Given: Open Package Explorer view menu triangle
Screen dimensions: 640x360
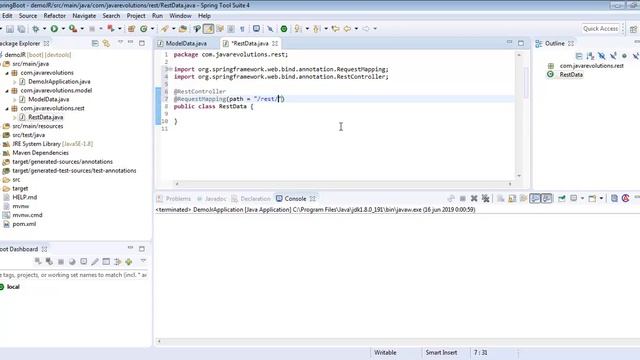Looking at the screenshot, I should point(120,42).
